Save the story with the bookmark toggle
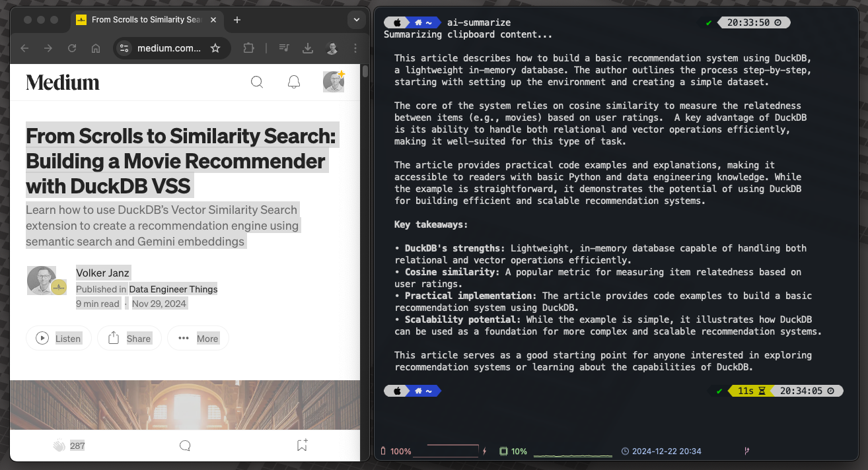 pos(301,446)
